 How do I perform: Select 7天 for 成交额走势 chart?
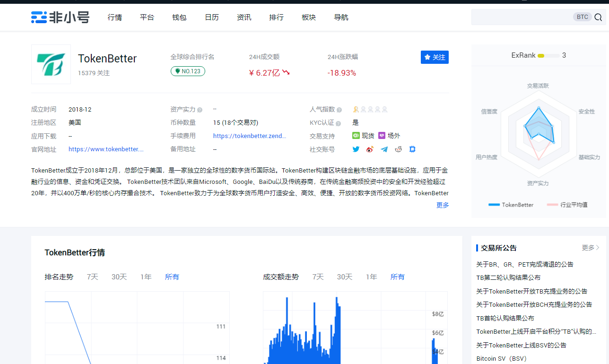click(x=318, y=277)
